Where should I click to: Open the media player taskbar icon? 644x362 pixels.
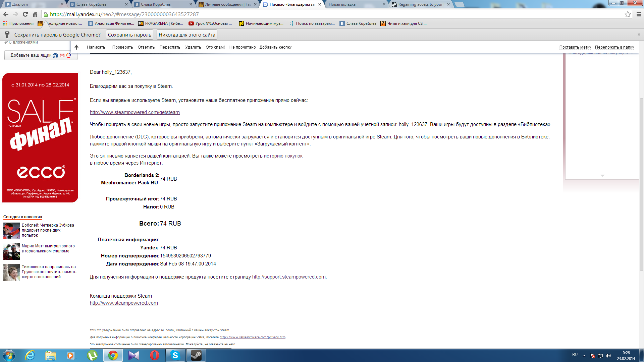71,355
